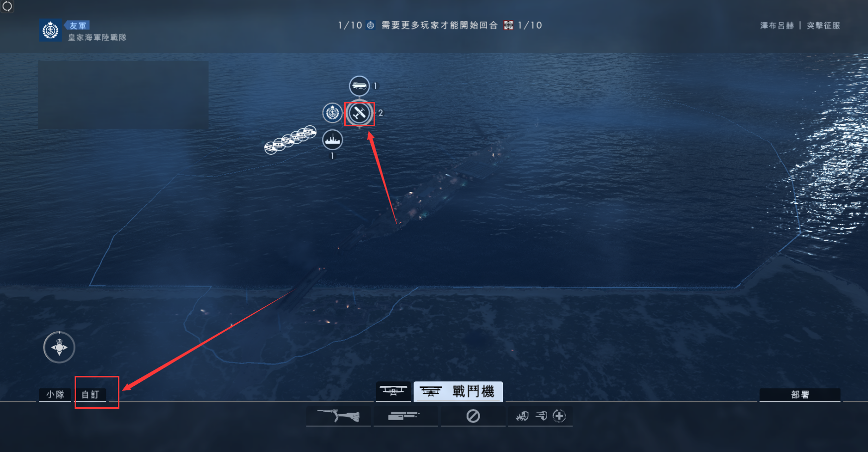Click the map compass recenter icon

tap(59, 347)
